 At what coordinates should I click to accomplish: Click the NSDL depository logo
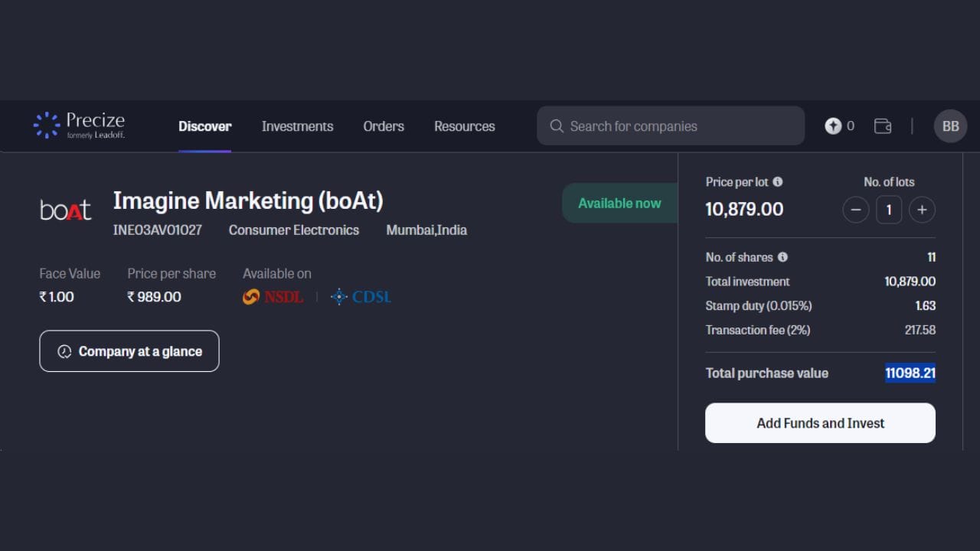click(x=273, y=297)
